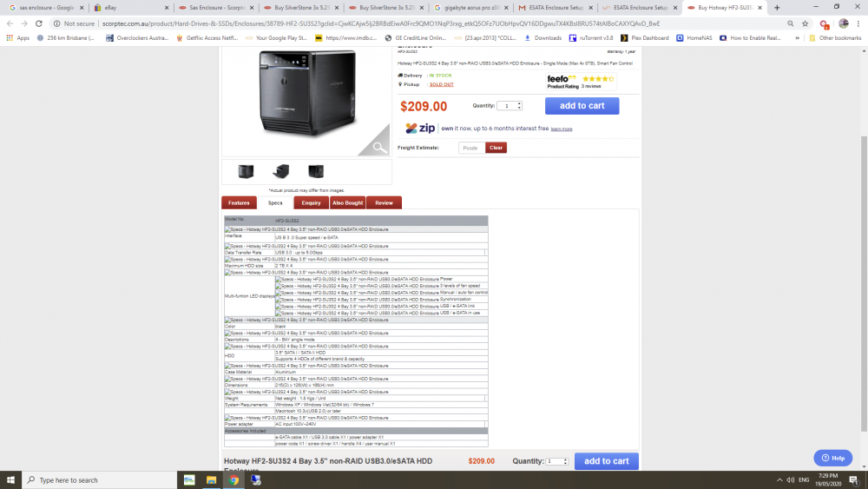868x489 pixels.
Task: Open the Overclockers Australia bookmark
Action: point(137,38)
